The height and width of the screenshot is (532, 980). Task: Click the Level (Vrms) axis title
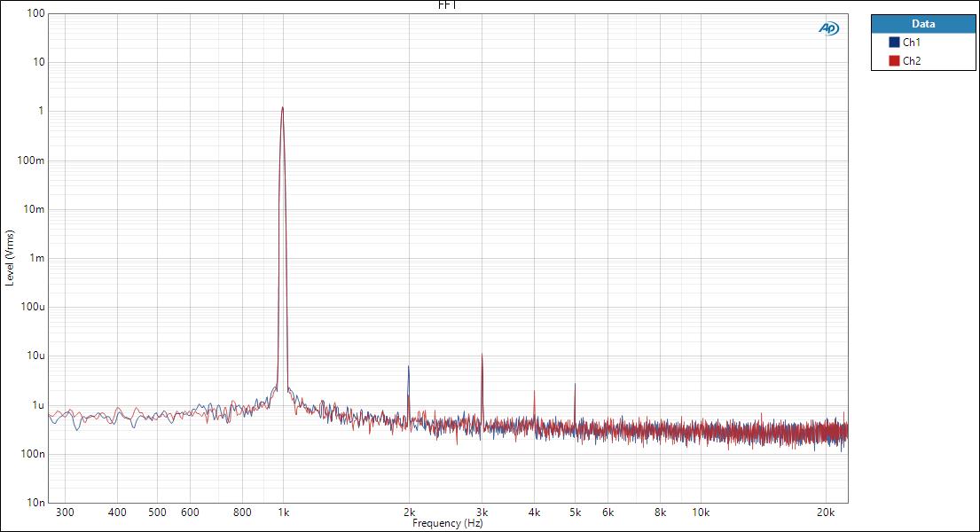tap(10, 258)
